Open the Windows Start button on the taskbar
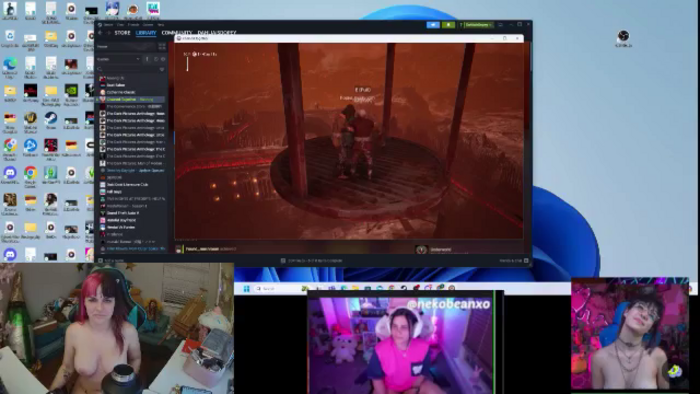This screenshot has width=700, height=394. click(246, 289)
